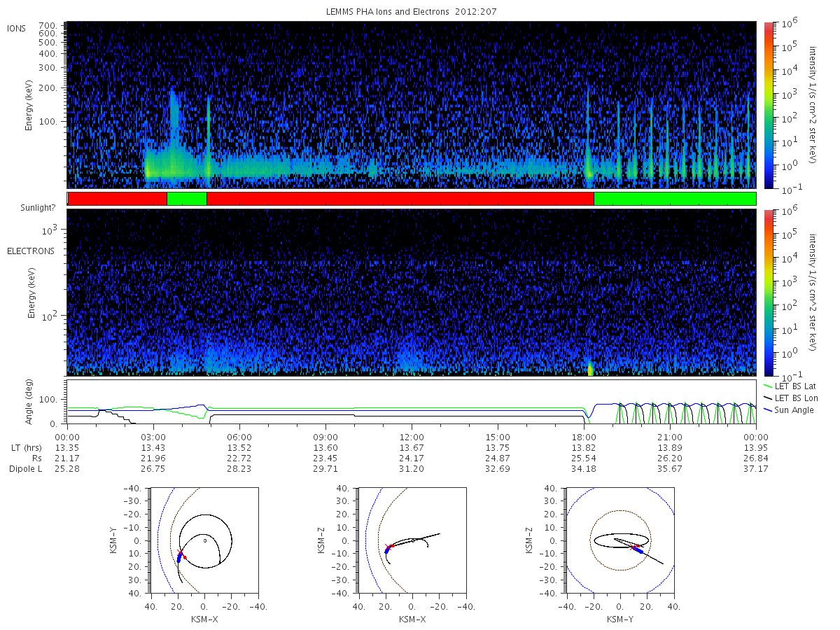Click the IONS panel label
This screenshot has height=630, width=840.
(x=17, y=29)
